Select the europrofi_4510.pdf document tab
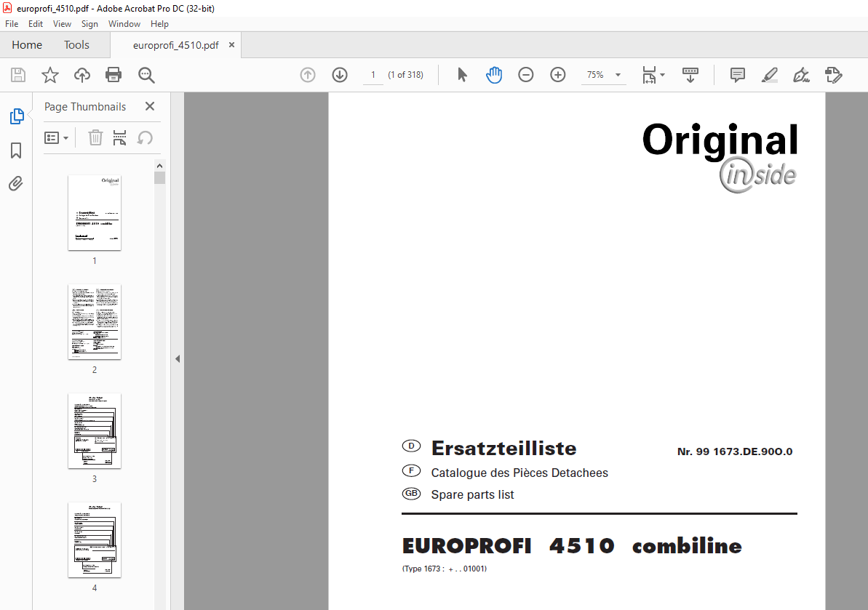This screenshot has width=868, height=610. pos(175,45)
